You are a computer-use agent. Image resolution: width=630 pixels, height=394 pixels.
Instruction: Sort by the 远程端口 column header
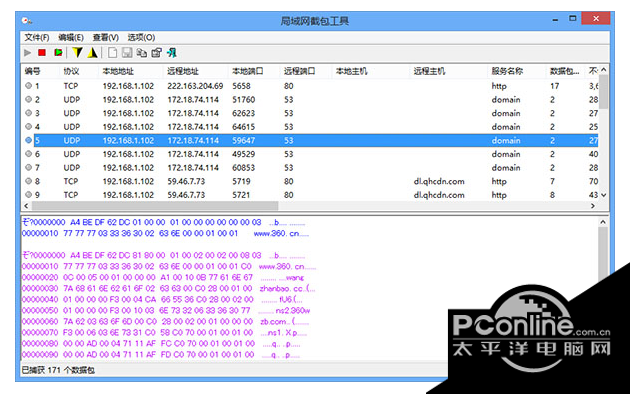[x=306, y=71]
